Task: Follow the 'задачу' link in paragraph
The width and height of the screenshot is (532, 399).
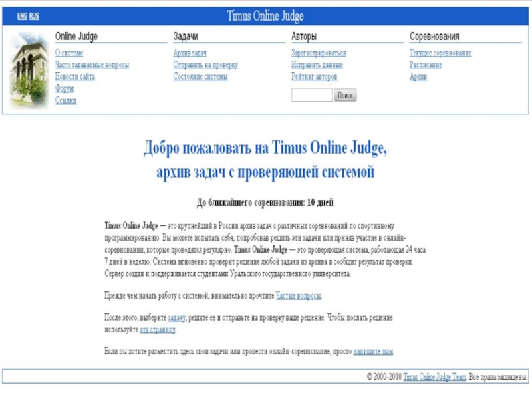Action: coord(177,318)
